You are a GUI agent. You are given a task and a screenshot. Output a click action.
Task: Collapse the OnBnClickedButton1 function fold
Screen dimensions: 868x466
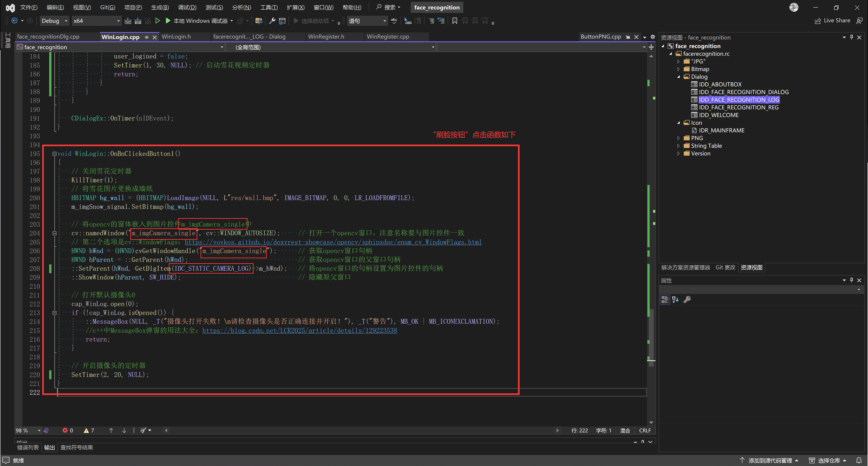coord(54,154)
